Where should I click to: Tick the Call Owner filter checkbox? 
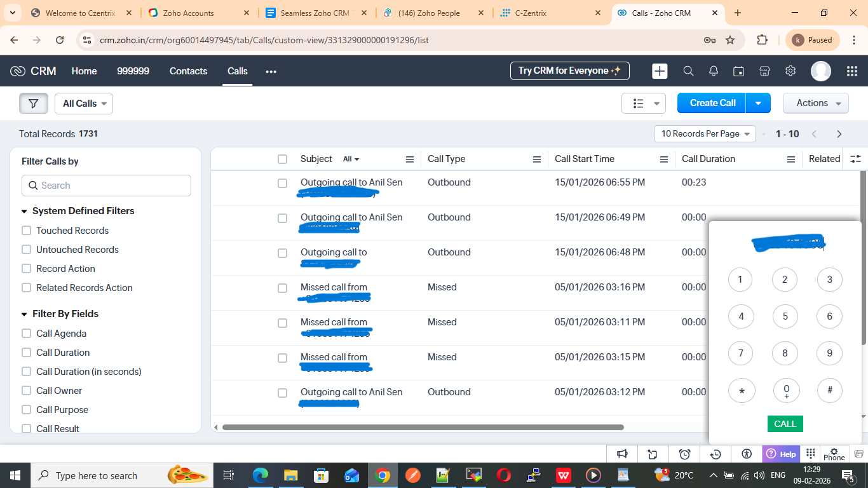tap(27, 391)
